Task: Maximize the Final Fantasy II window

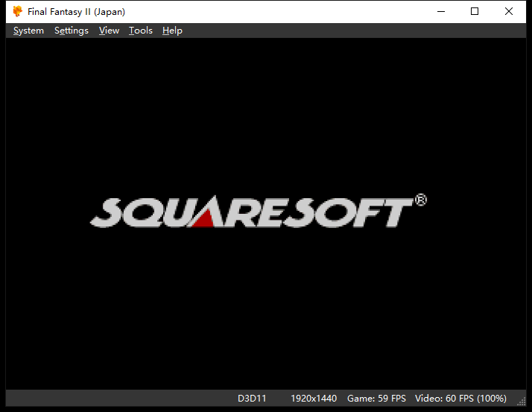Action: tap(475, 11)
